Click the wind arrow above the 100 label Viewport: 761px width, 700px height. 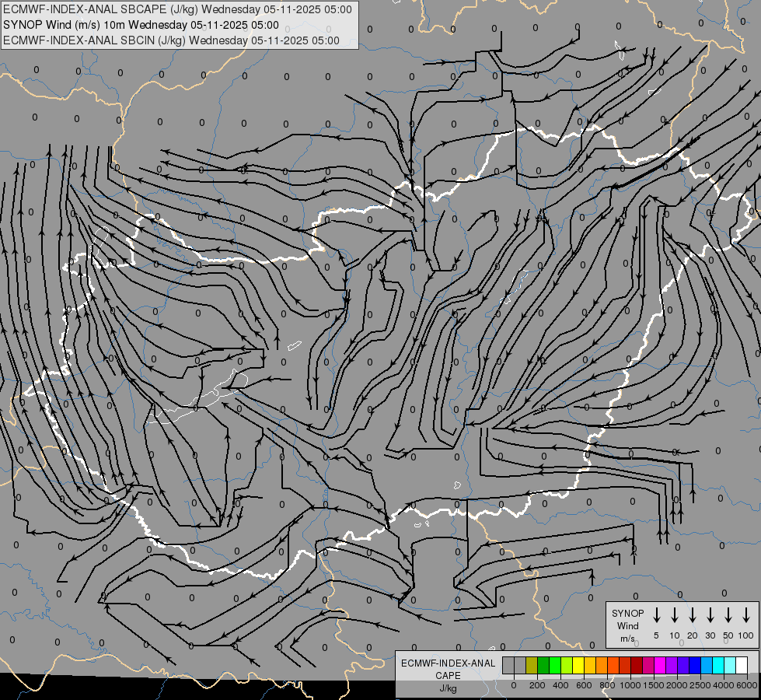746,615
